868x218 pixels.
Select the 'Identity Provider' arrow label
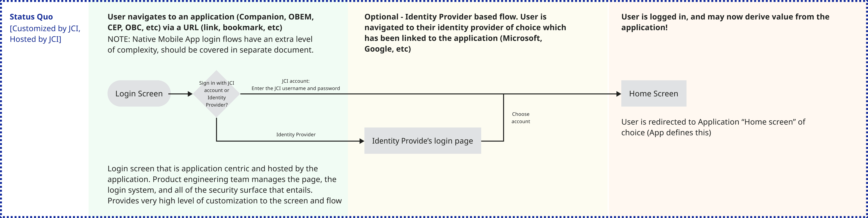pos(296,134)
